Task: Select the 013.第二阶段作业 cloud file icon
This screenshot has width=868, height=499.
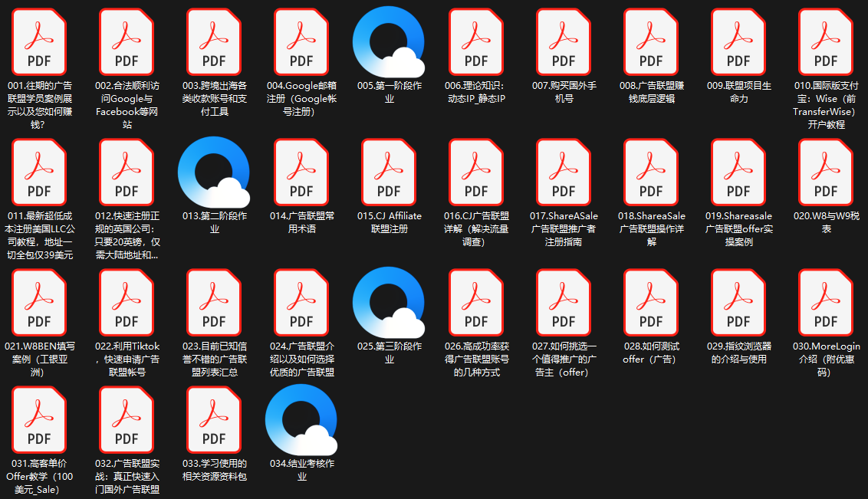Action: pos(214,173)
